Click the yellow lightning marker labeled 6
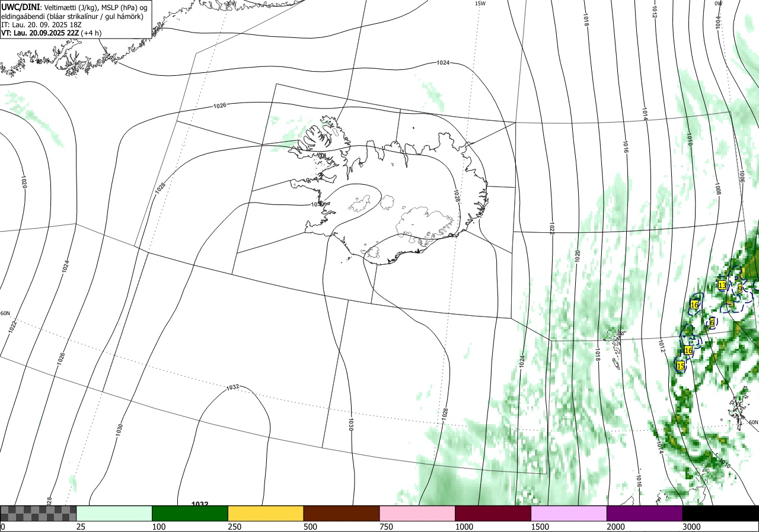 tap(712, 323)
